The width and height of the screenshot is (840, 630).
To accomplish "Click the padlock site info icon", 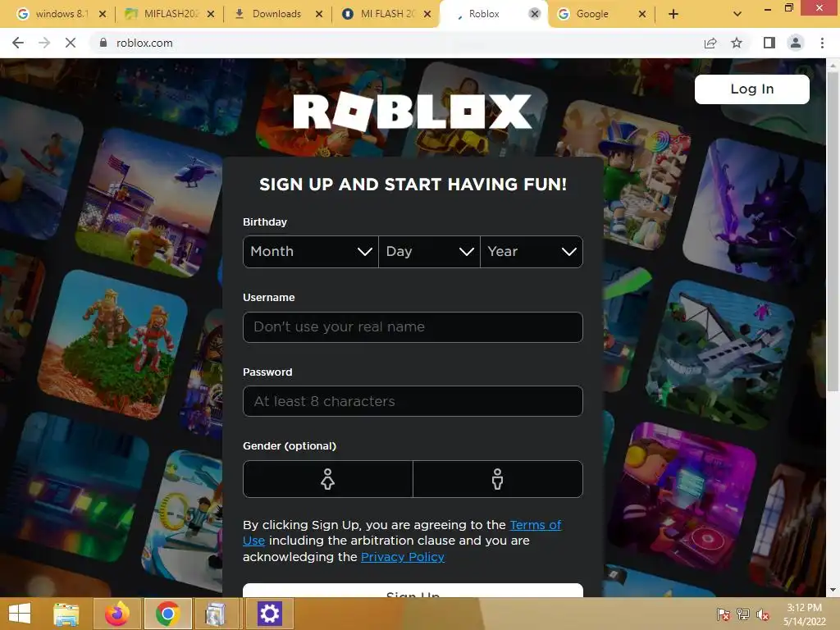I will point(103,43).
